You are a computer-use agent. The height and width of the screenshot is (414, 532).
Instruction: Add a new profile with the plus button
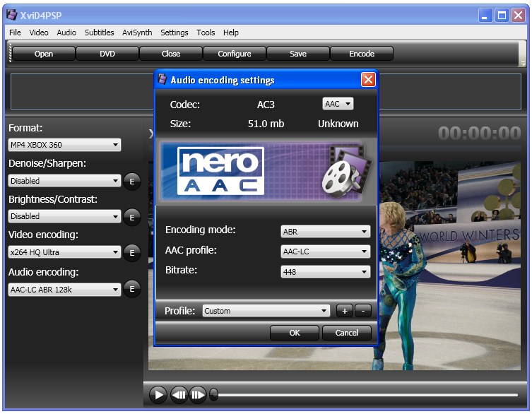(x=345, y=311)
